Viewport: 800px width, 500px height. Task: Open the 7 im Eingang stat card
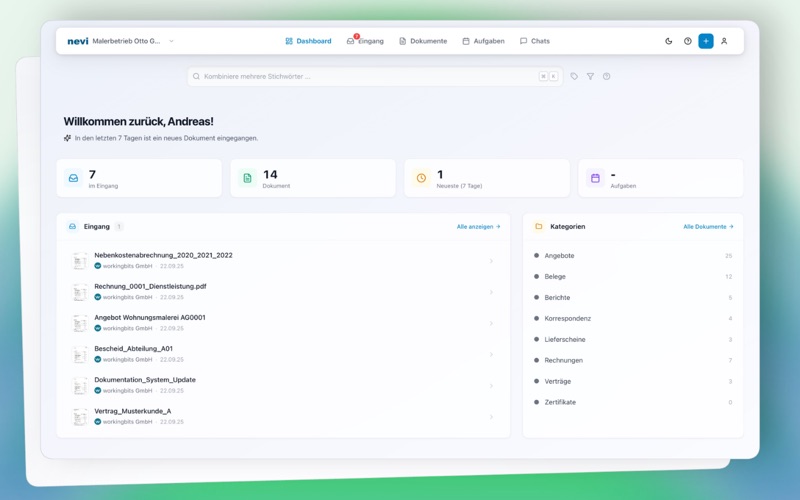click(139, 178)
